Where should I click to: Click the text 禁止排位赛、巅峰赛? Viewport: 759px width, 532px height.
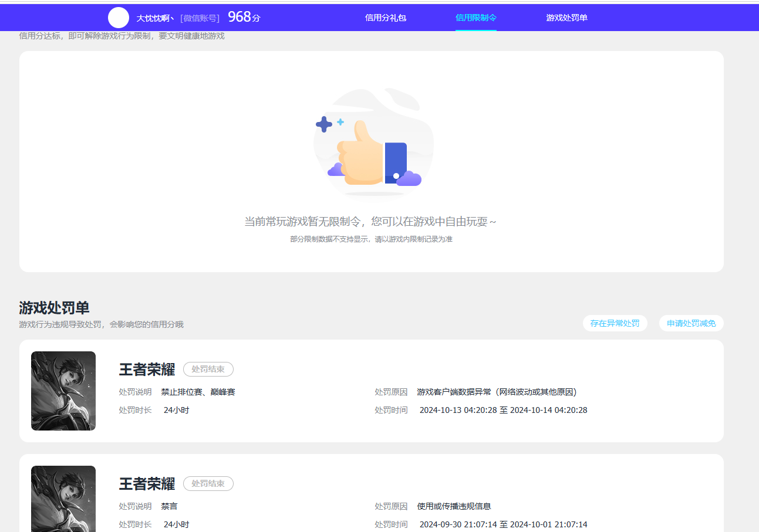coord(198,392)
